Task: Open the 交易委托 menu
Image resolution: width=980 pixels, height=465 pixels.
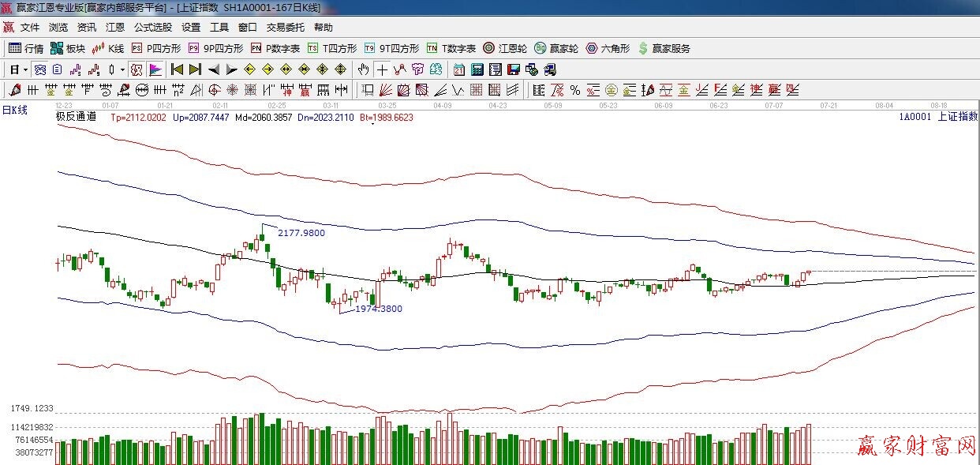Action: tap(285, 28)
